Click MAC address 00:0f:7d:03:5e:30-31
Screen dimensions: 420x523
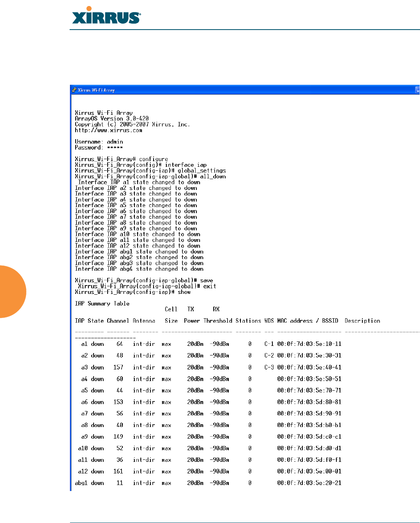pyautogui.click(x=309, y=356)
